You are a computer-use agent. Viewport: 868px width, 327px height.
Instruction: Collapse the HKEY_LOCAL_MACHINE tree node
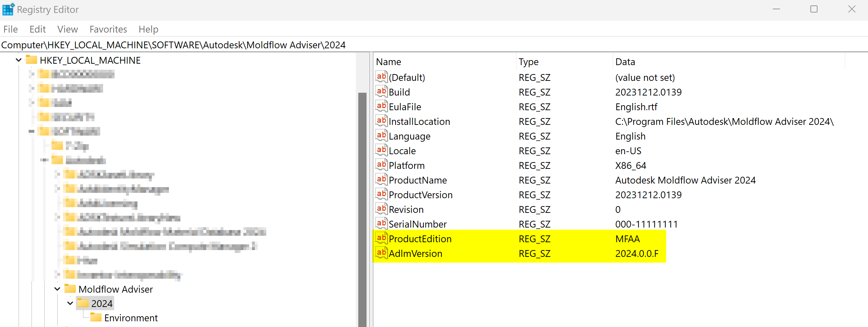(x=19, y=60)
